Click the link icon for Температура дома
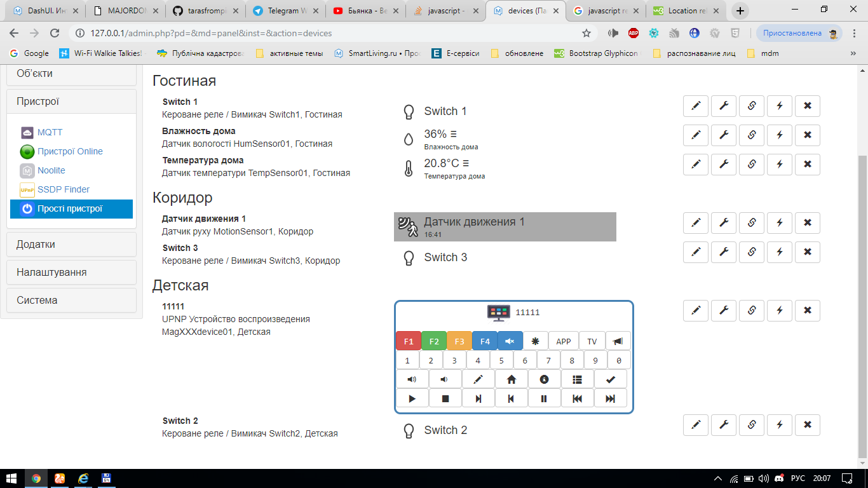 click(751, 164)
